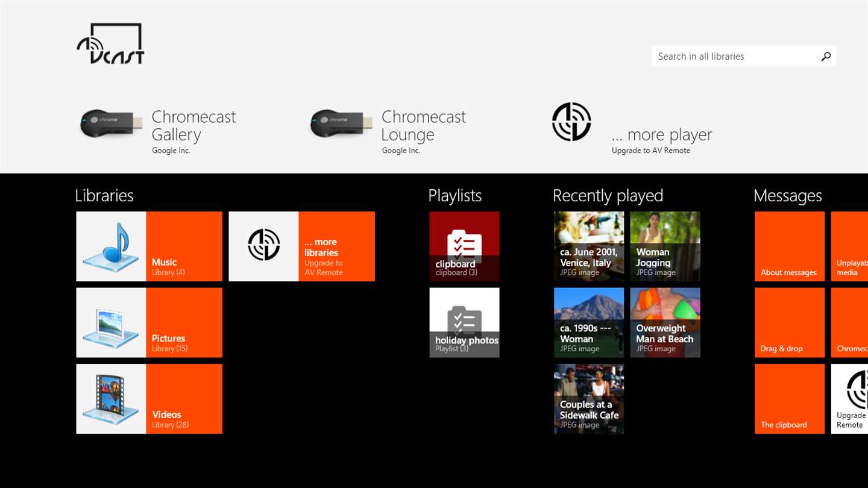
Task: Open the Chromecast Lounge player label
Action: click(424, 132)
